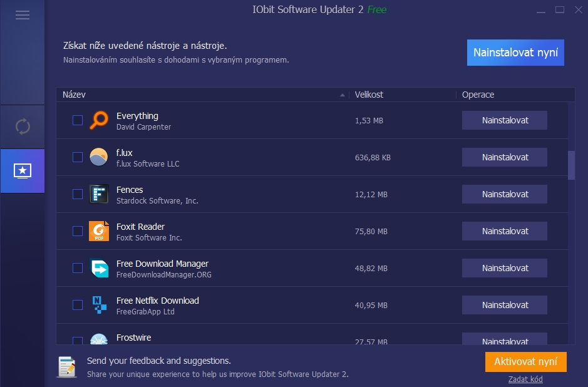Viewport: 588px width, 387px height.
Task: Click the feedback notepad icon
Action: tap(67, 366)
